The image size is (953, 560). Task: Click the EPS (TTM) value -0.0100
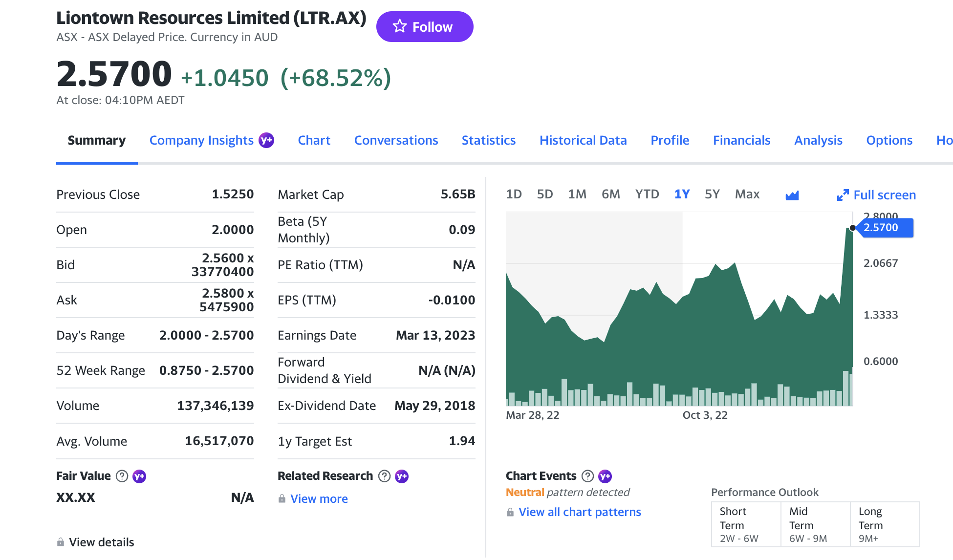(452, 300)
